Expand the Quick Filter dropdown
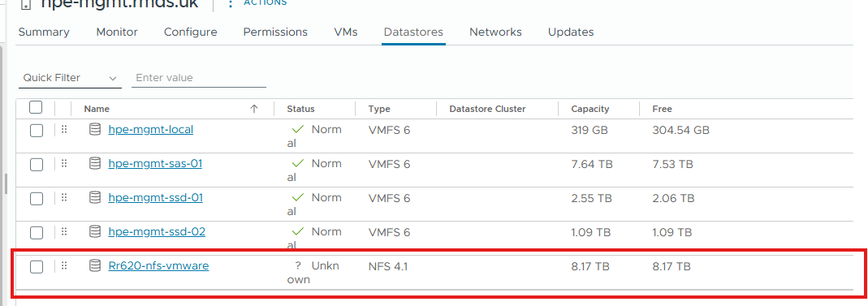Viewport: 868px width, 306px height. 71,78
